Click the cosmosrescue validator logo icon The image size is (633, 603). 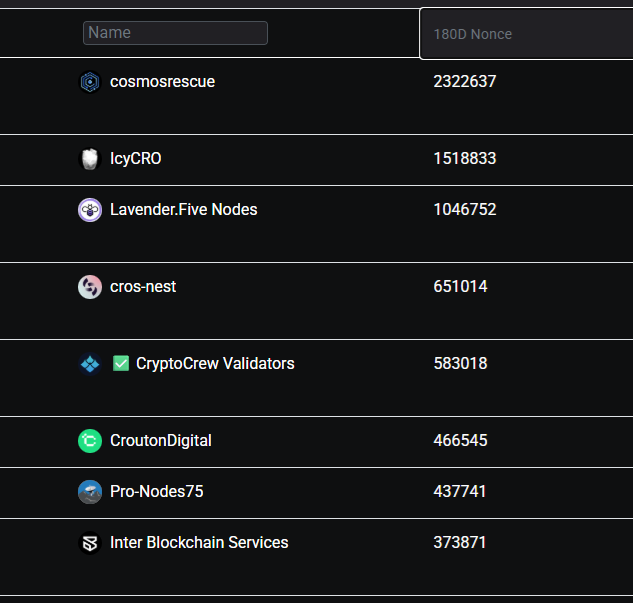(90, 82)
